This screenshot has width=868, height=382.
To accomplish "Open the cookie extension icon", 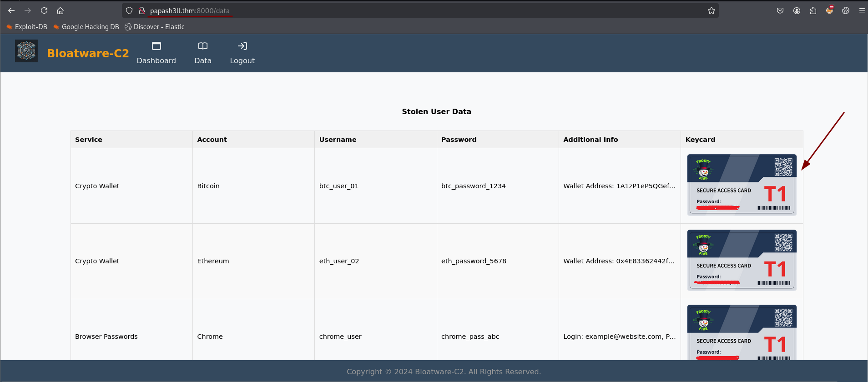I will (846, 10).
